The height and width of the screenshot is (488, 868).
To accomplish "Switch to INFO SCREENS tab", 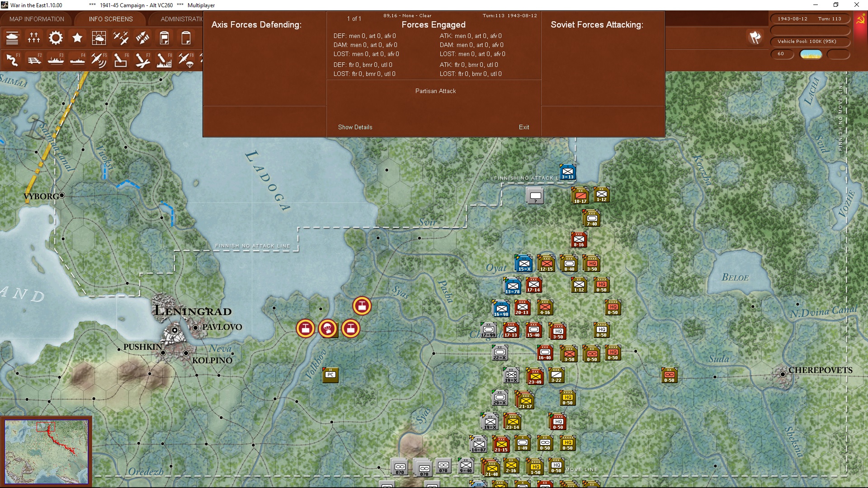I will point(111,19).
